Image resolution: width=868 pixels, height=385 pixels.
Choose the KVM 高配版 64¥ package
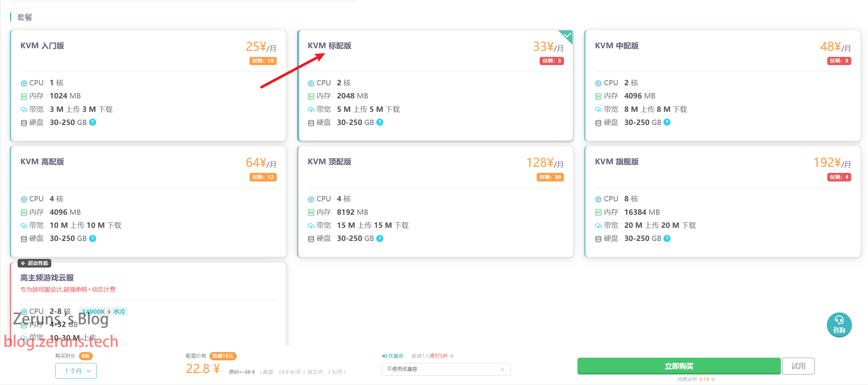point(148,202)
